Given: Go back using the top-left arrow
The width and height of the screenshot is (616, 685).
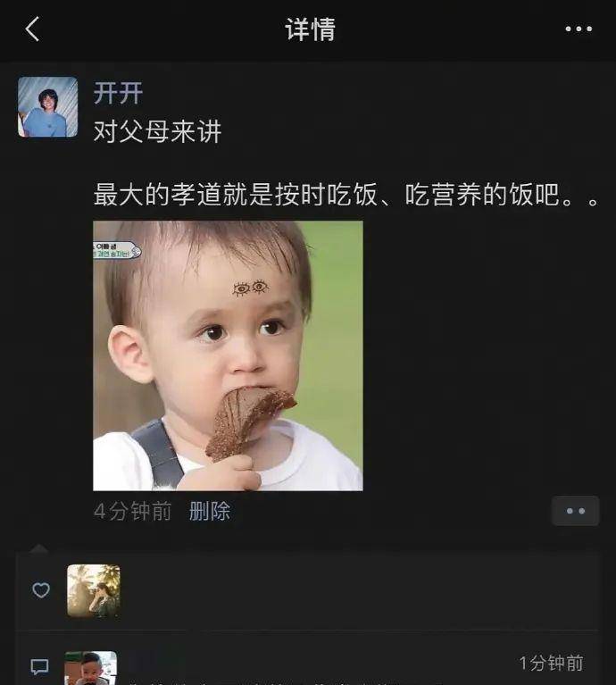Looking at the screenshot, I should (x=32, y=29).
